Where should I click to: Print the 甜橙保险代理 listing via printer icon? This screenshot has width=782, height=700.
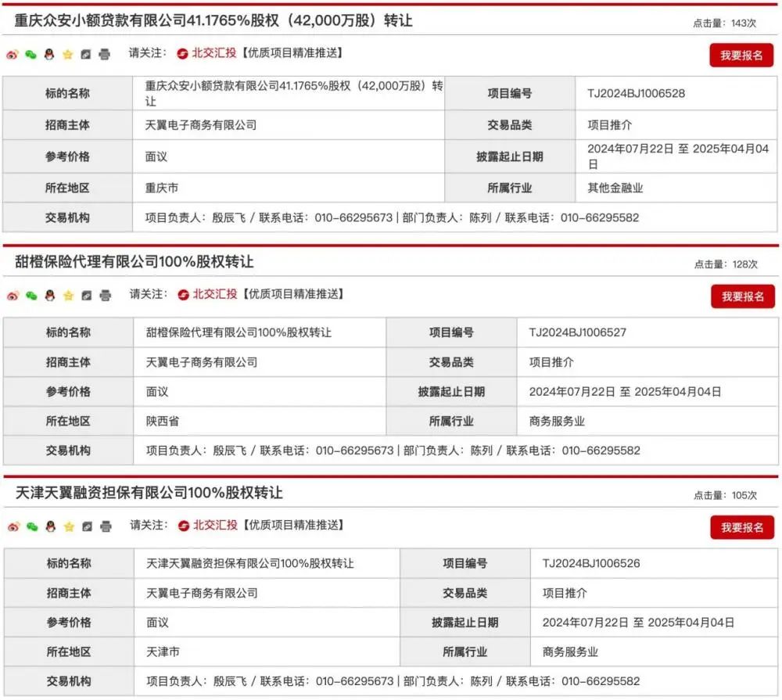[106, 296]
